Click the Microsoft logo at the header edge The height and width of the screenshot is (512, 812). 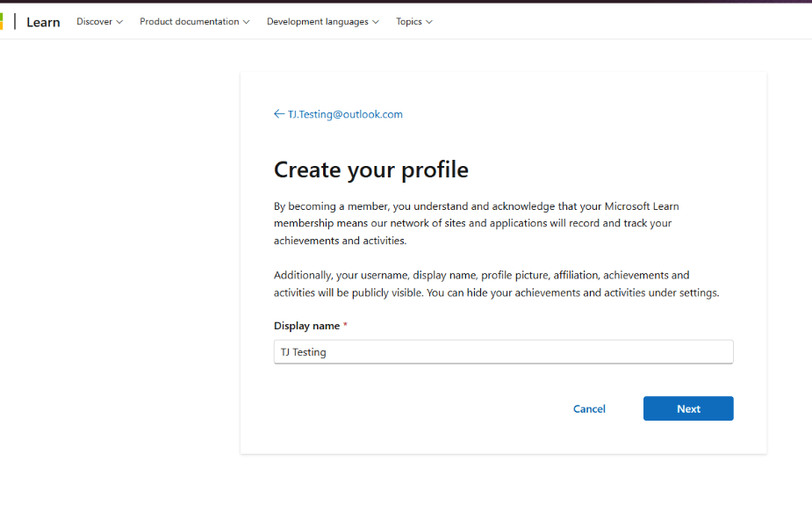(x=2, y=22)
